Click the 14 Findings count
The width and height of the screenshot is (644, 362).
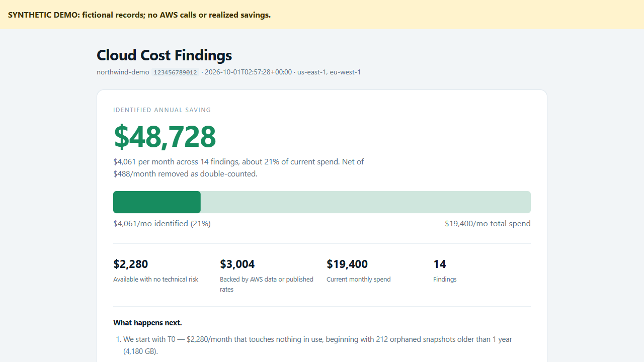pyautogui.click(x=440, y=264)
